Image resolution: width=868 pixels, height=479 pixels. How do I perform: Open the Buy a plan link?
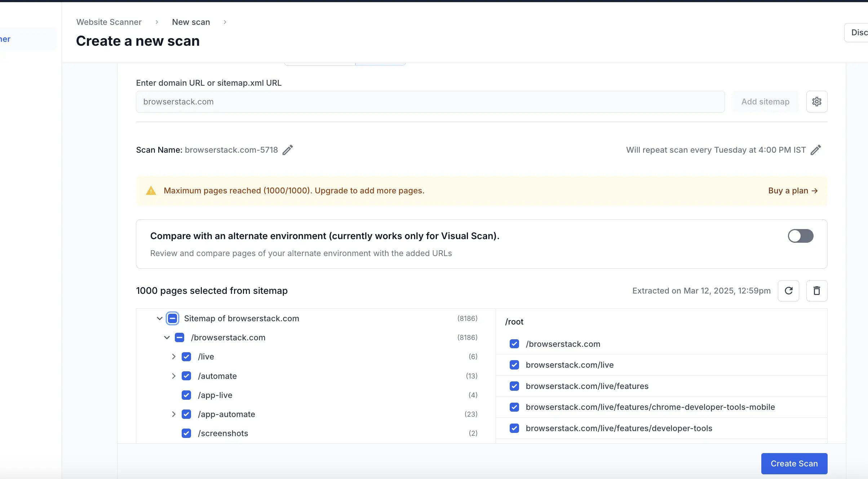793,191
